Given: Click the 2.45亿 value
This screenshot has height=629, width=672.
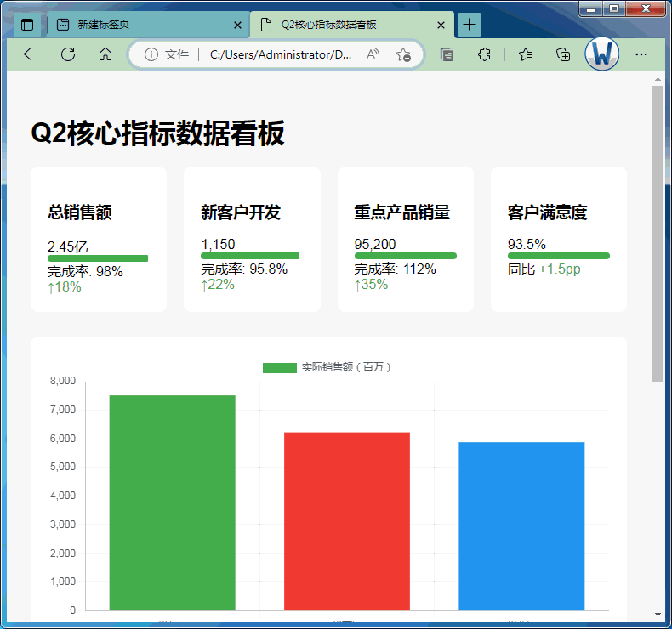Looking at the screenshot, I should coord(68,246).
